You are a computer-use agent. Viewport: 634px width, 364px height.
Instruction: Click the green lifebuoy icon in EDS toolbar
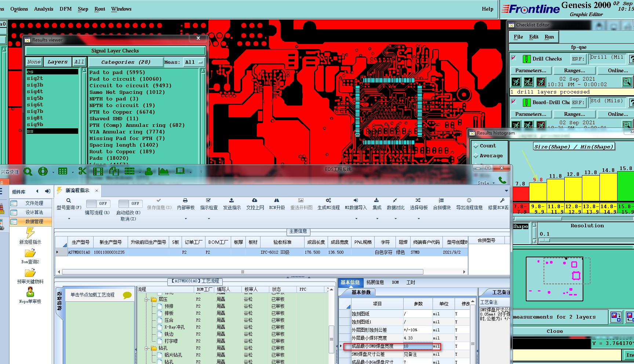43,171
